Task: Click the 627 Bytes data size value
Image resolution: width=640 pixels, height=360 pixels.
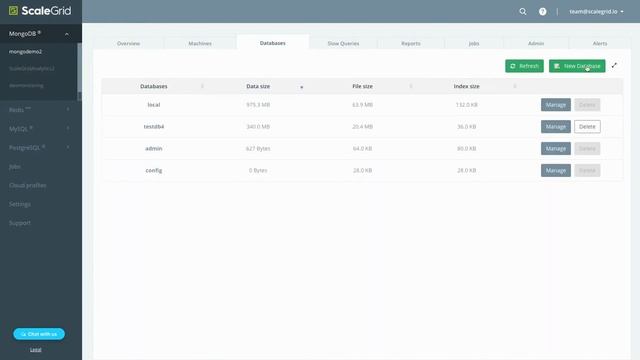Action: point(258,149)
